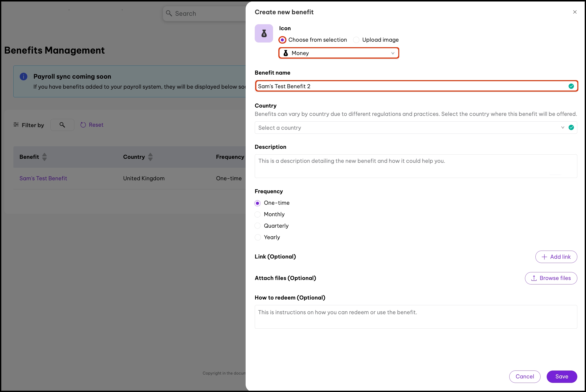Select the Upload image radio option
This screenshot has height=392, width=586.
[x=356, y=40]
